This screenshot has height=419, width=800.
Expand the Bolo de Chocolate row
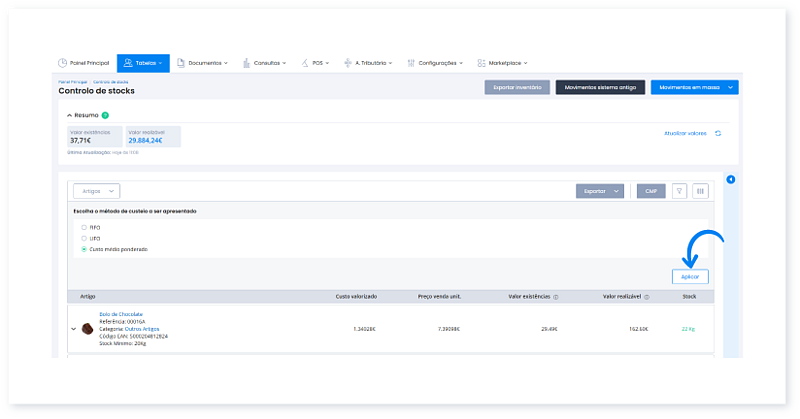(73, 328)
